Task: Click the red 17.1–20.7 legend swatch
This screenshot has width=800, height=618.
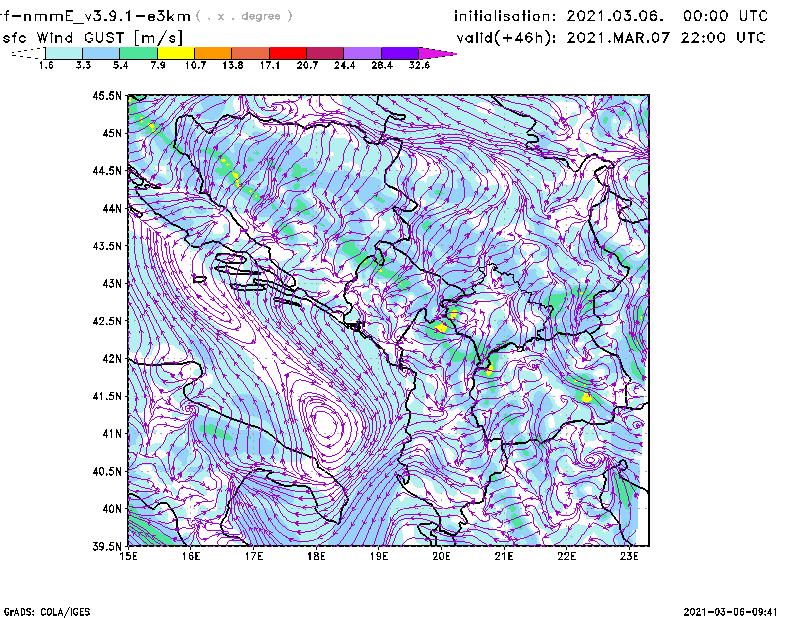Action: (x=288, y=53)
